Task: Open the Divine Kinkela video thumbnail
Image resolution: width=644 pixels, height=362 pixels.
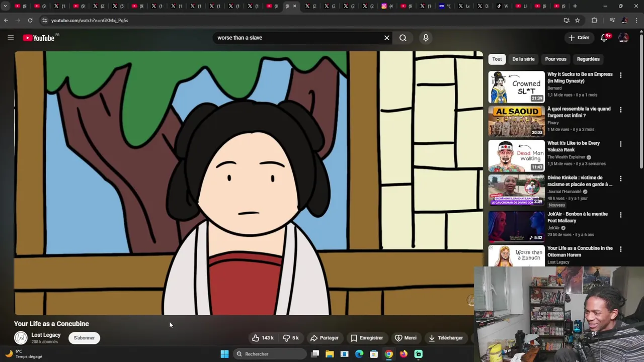Action: click(x=517, y=190)
